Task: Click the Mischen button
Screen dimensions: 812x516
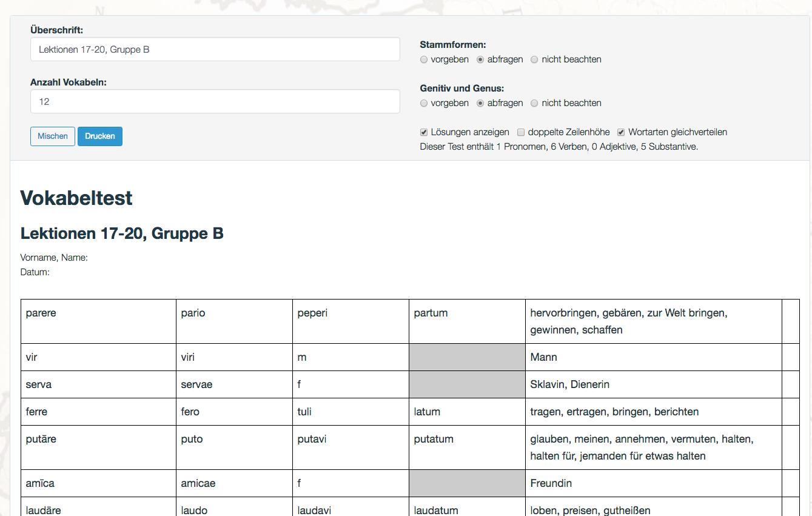Action: (53, 136)
